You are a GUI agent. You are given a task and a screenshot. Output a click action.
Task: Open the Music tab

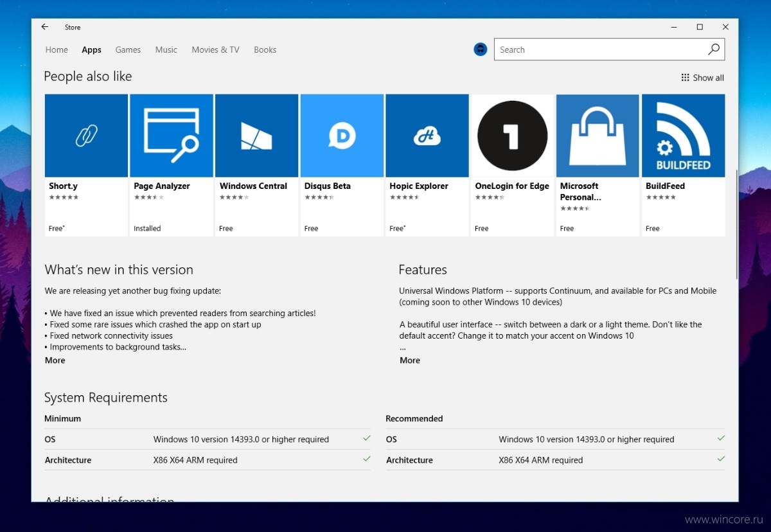[166, 49]
